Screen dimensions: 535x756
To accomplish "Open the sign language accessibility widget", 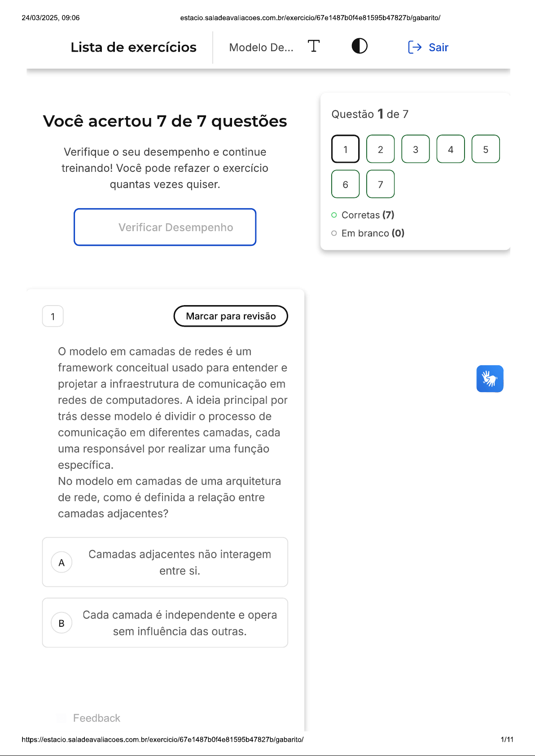I will click(490, 379).
